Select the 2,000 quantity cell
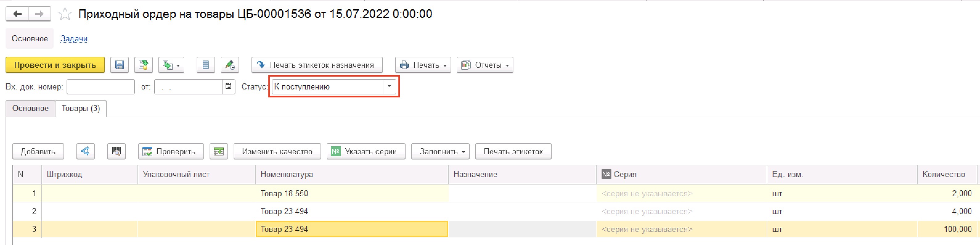Image resolution: width=980 pixels, height=245 pixels. pos(947,193)
